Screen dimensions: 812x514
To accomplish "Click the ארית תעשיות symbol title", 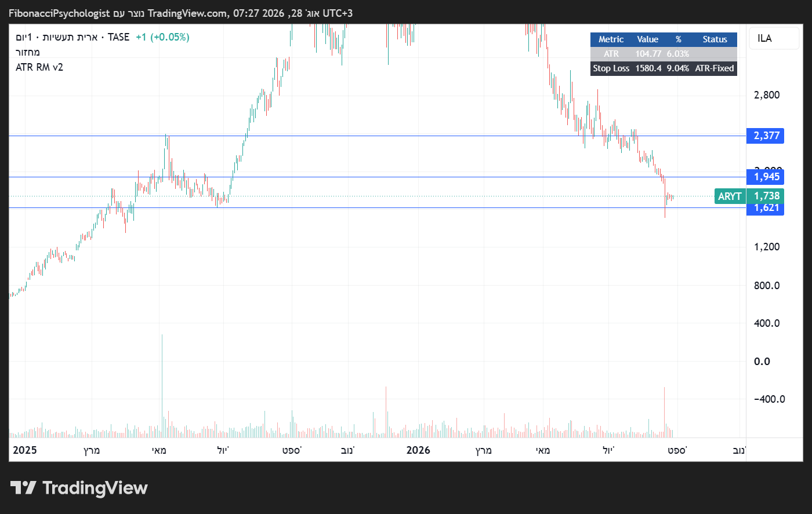I will click(x=70, y=37).
